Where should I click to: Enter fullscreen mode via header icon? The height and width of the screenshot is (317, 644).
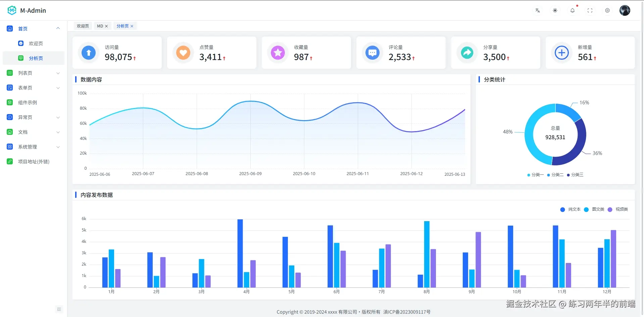tap(590, 10)
